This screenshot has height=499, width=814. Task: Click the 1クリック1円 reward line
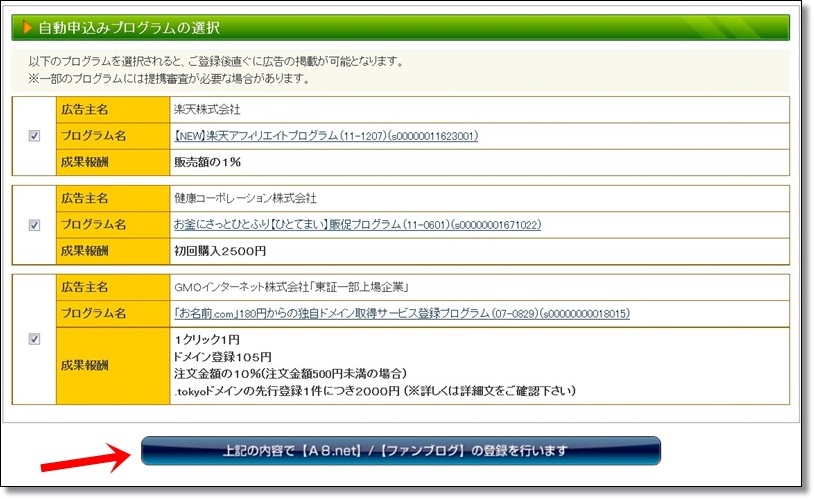click(x=207, y=340)
